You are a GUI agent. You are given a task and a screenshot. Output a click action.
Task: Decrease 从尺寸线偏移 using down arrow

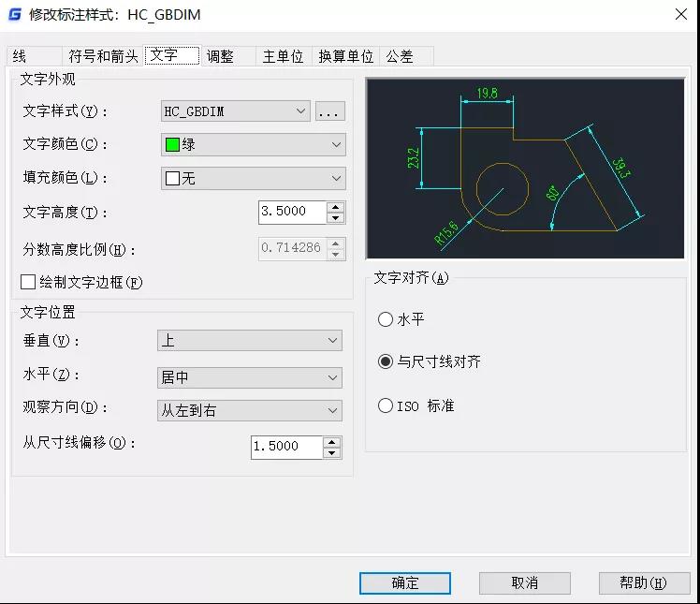(331, 453)
